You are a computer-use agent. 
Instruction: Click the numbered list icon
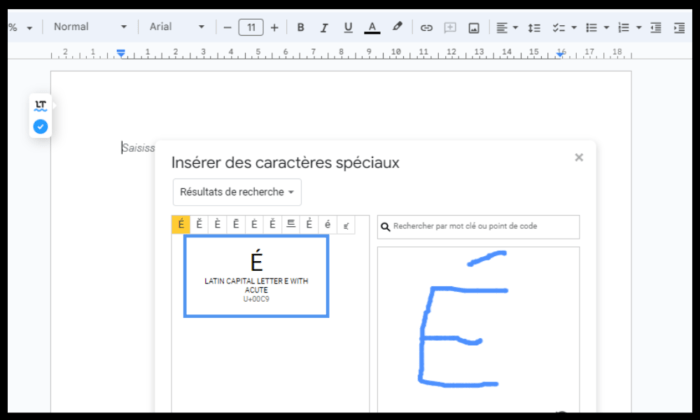pos(624,28)
